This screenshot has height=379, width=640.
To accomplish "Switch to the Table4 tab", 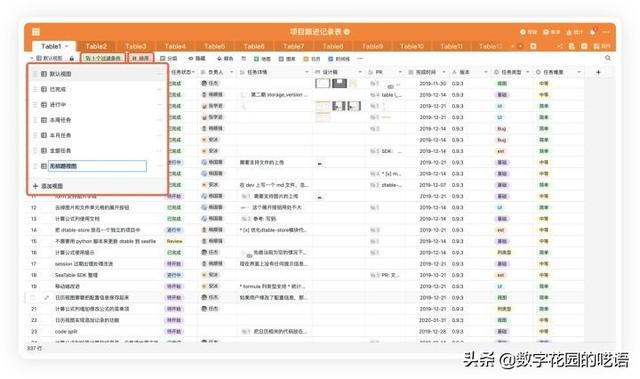I will point(175,47).
